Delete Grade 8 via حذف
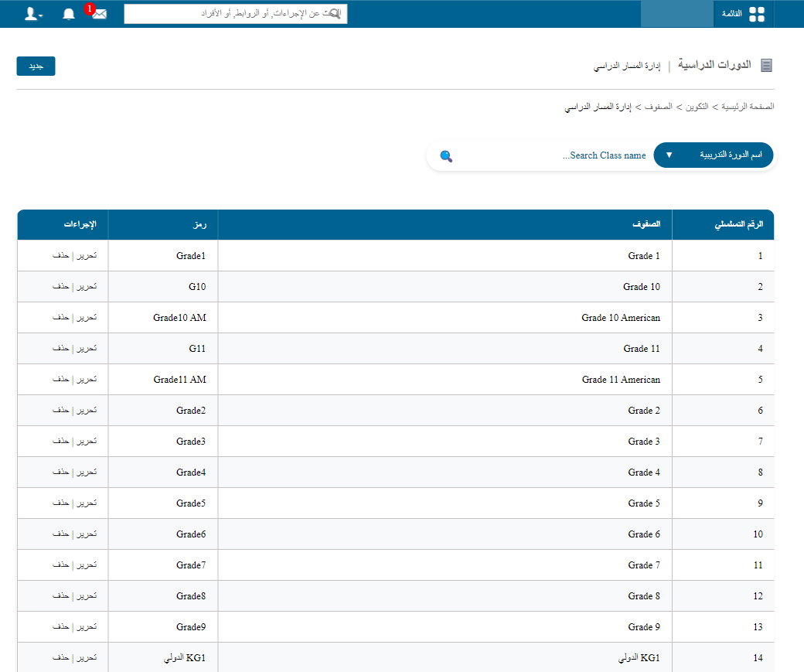The image size is (804, 672). click(60, 595)
